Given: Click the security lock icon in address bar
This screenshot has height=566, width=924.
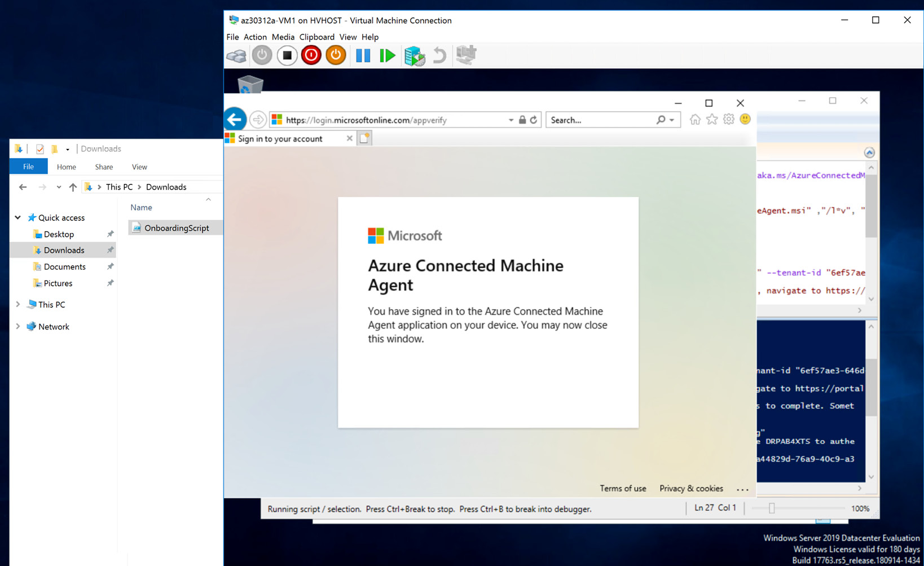Looking at the screenshot, I should (x=522, y=120).
